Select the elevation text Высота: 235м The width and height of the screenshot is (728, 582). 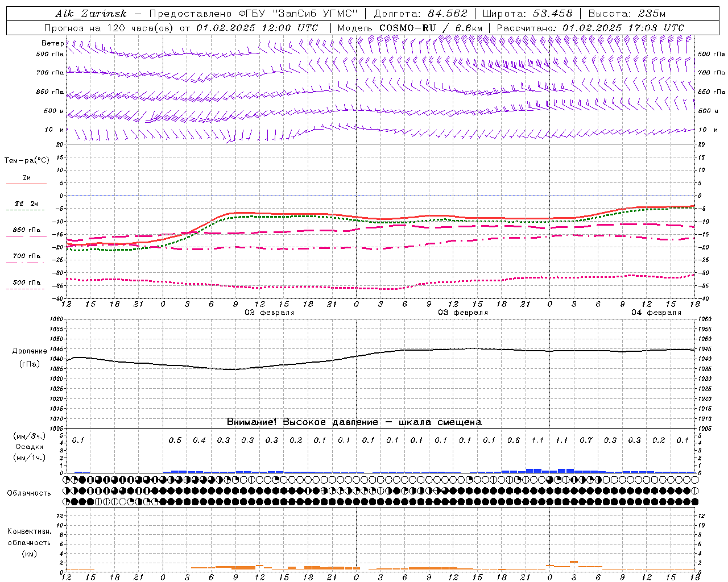point(627,14)
